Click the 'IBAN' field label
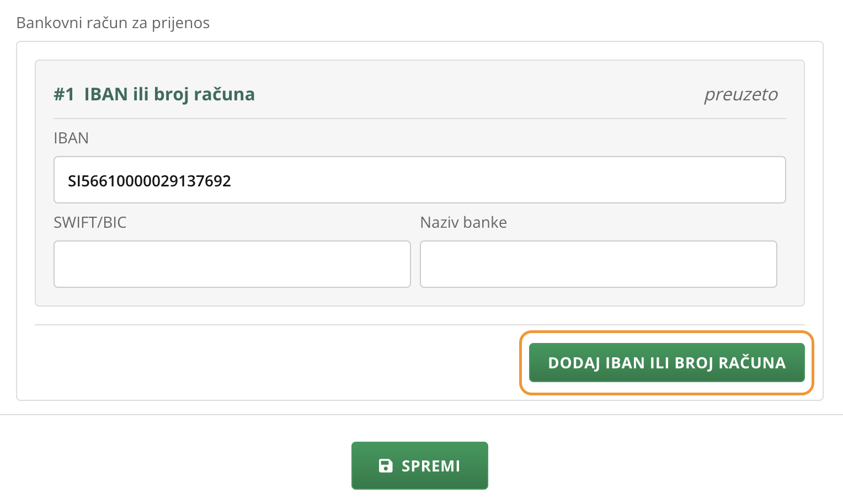843x504 pixels. (x=71, y=138)
